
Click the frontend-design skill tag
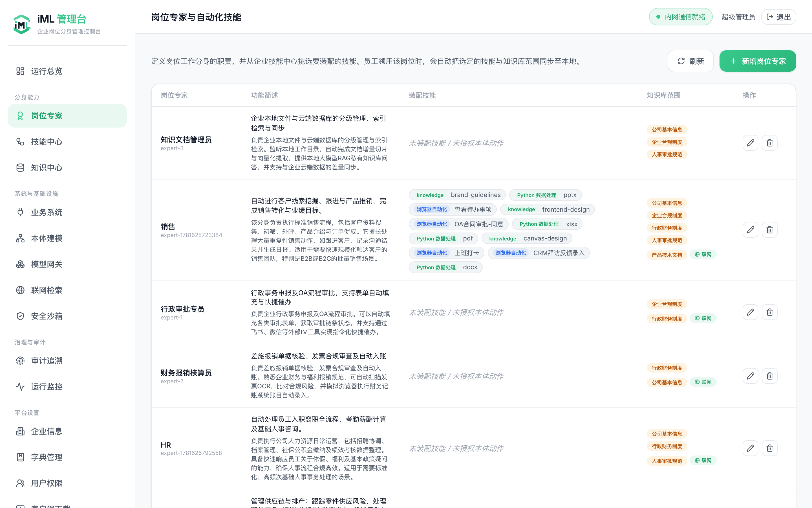coord(547,210)
